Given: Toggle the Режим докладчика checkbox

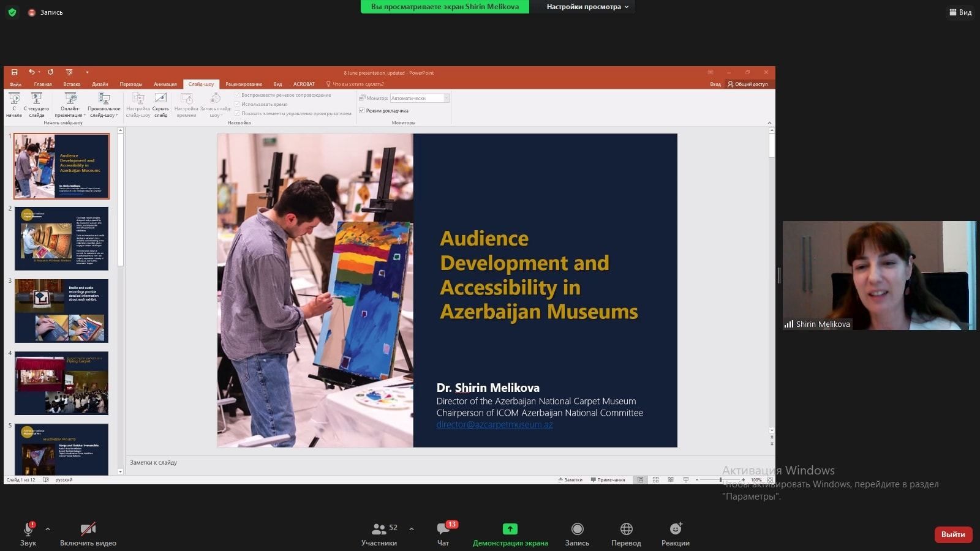Looking at the screenshot, I should tap(362, 111).
